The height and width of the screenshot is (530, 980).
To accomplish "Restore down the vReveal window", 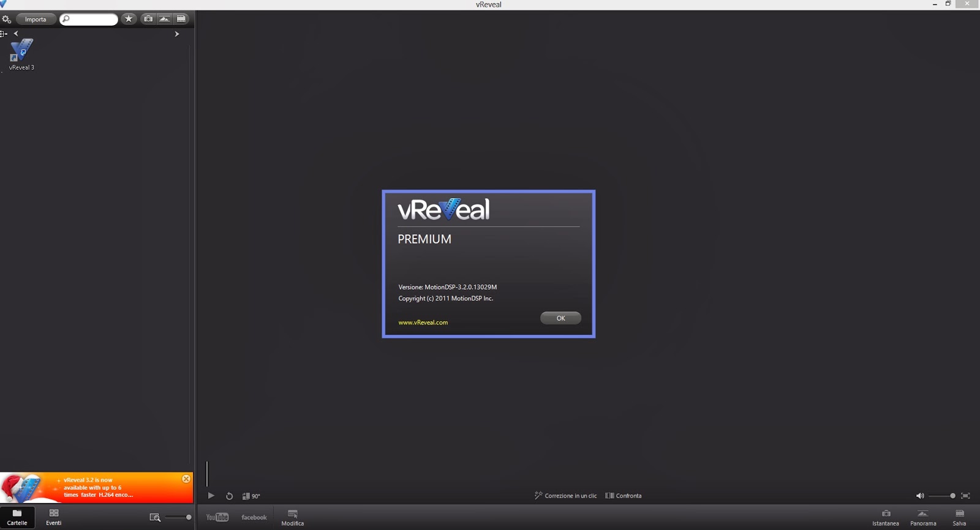I will coord(948,4).
